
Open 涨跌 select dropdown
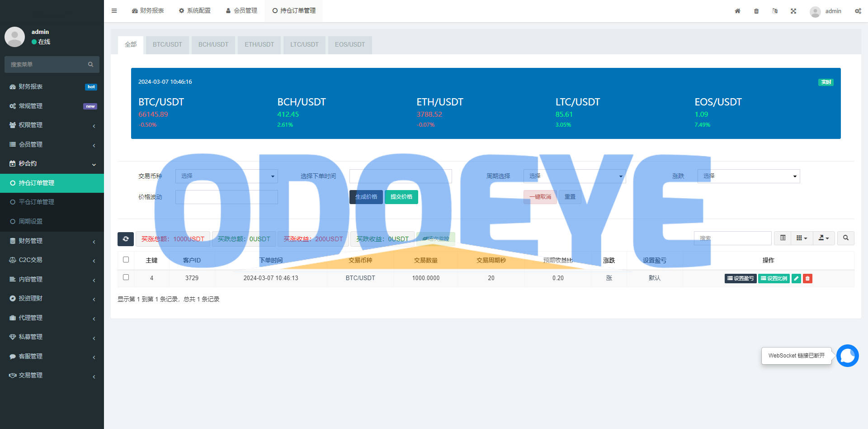749,176
